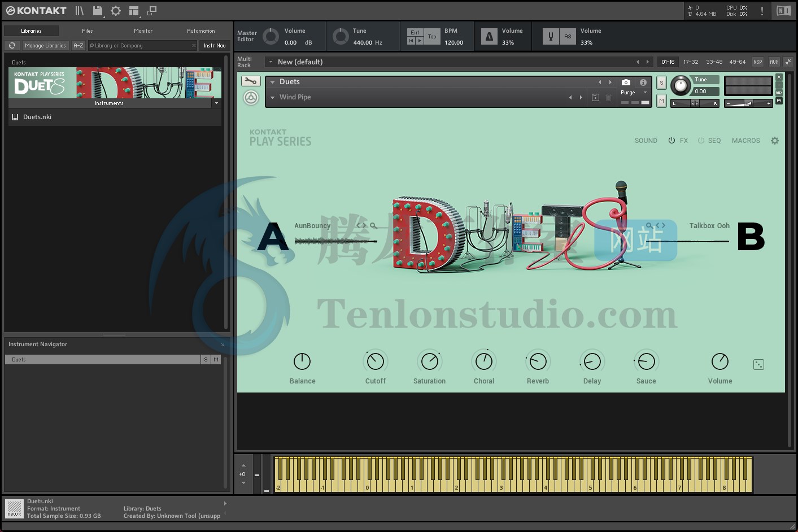The width and height of the screenshot is (798, 532).
Task: Click the Reverb knob
Action: point(538,361)
